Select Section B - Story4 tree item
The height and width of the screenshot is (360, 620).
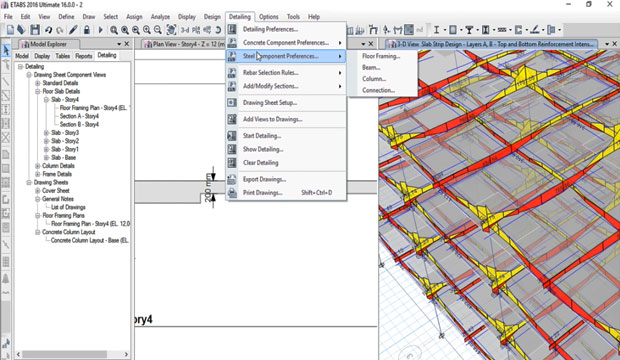pos(79,125)
